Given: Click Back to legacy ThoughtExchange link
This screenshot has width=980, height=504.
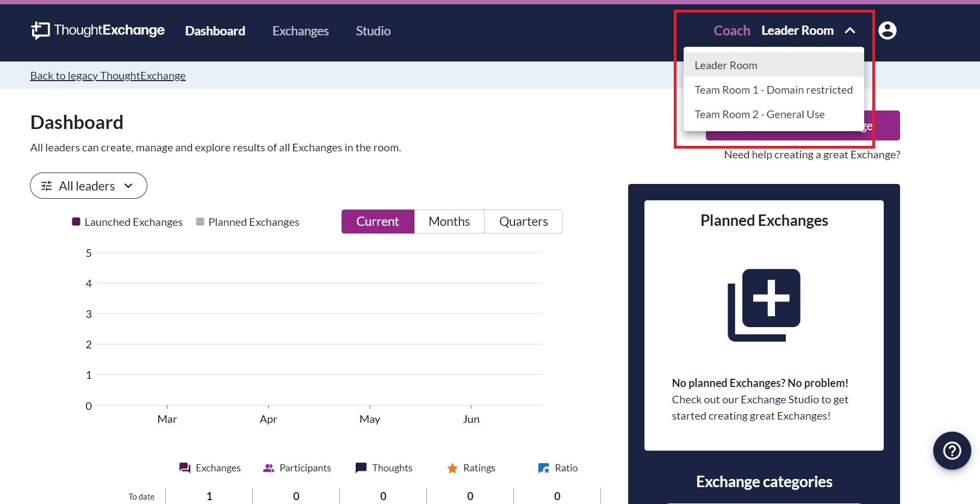Looking at the screenshot, I should click(x=108, y=76).
